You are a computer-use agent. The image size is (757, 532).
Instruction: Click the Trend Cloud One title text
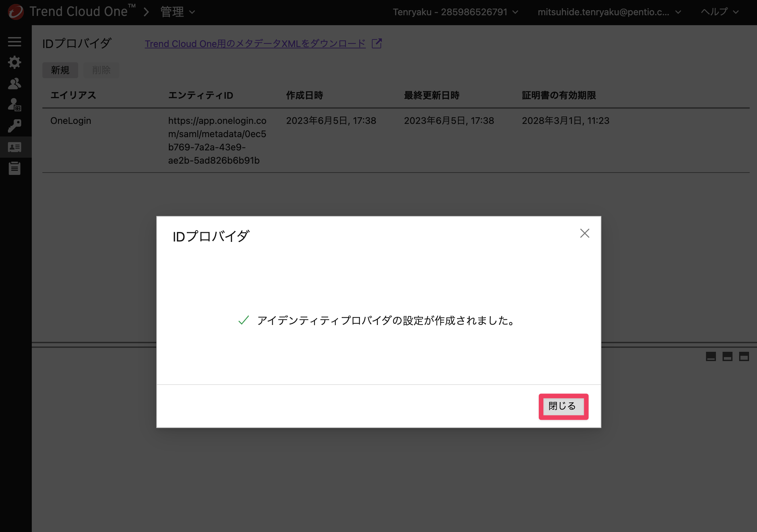82,12
